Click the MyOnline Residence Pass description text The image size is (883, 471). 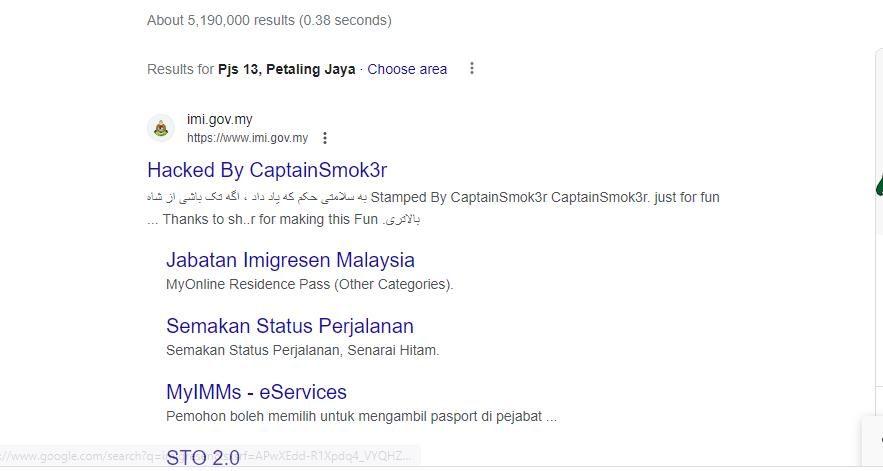pos(310,284)
